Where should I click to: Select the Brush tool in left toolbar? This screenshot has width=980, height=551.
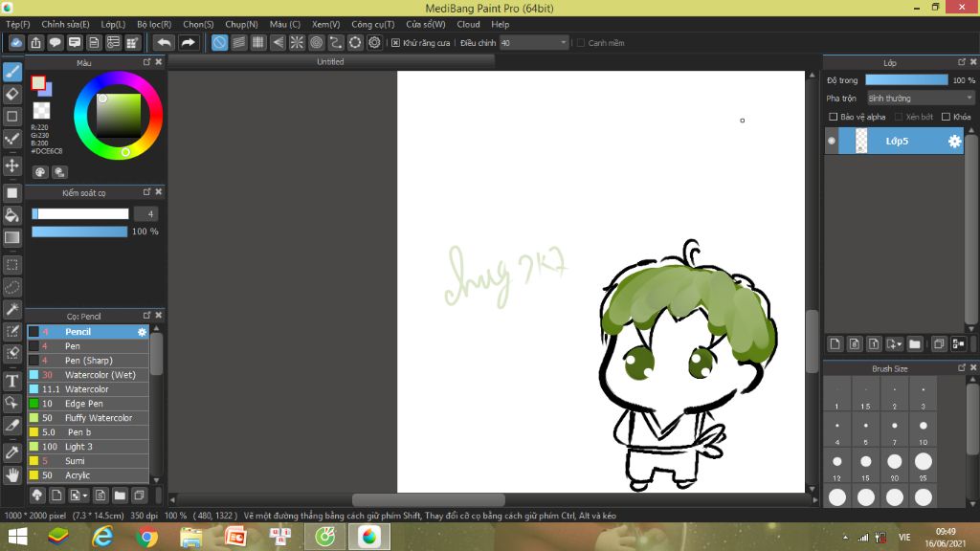[x=11, y=72]
